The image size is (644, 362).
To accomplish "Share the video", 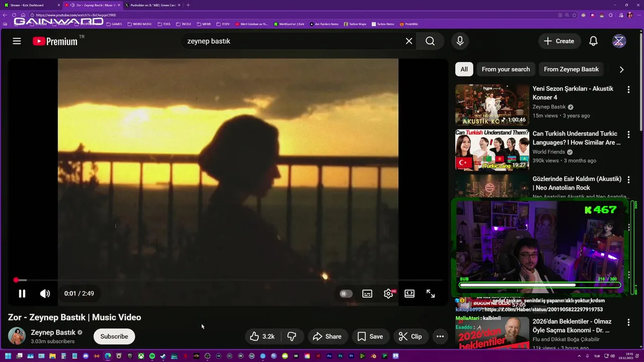I will pyautogui.click(x=327, y=336).
